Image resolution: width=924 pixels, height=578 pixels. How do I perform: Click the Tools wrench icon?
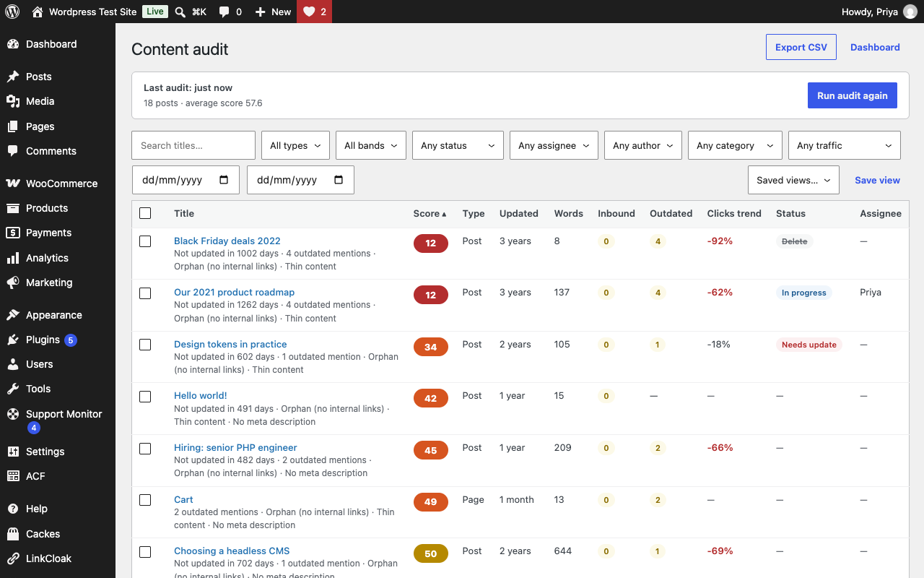coord(13,389)
